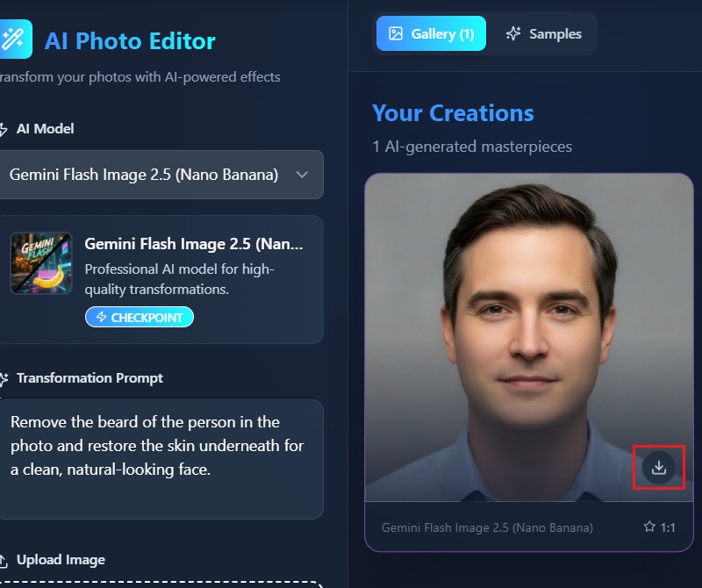The width and height of the screenshot is (702, 588).
Task: Switch to the Samples tab
Action: point(543,33)
